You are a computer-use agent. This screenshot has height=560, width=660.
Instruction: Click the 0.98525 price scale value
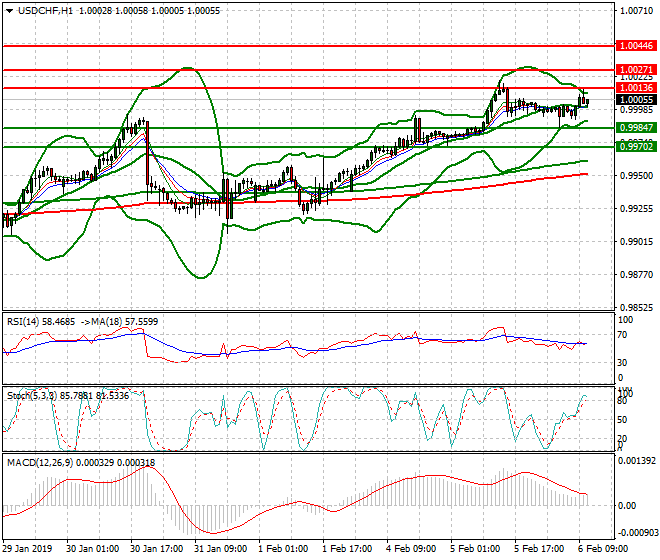tap(636, 307)
